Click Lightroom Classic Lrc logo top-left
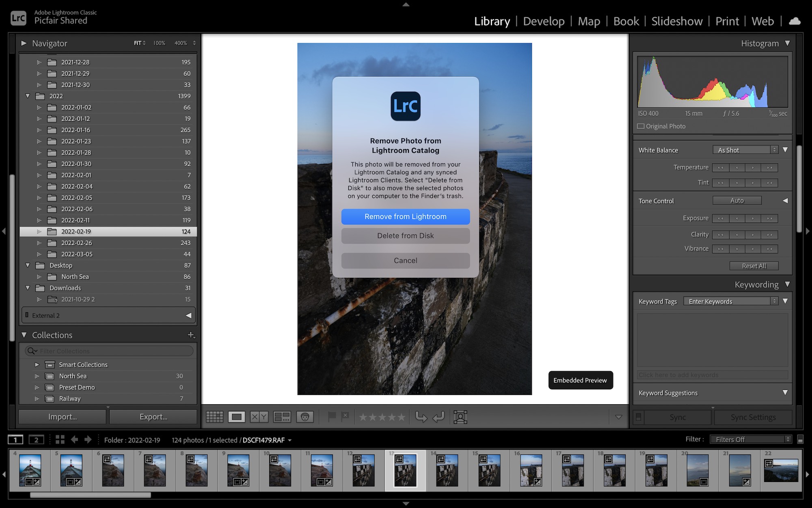Screen dimensions: 812x508 click(18, 18)
